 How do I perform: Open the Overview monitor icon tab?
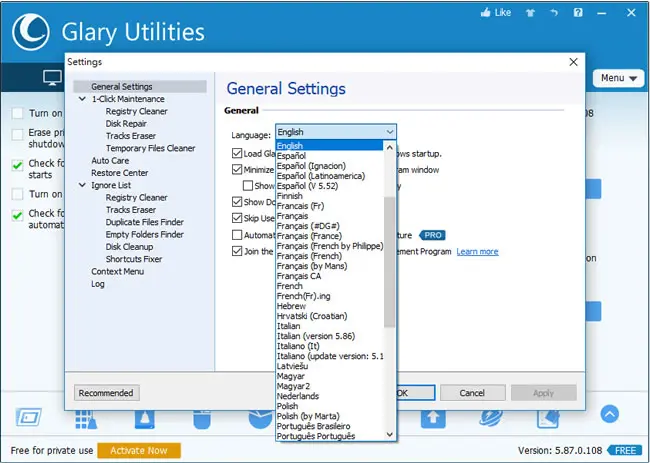[53, 78]
